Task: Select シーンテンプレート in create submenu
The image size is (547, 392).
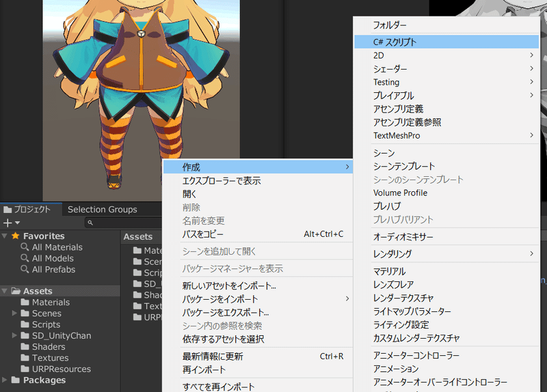Action: point(446,166)
